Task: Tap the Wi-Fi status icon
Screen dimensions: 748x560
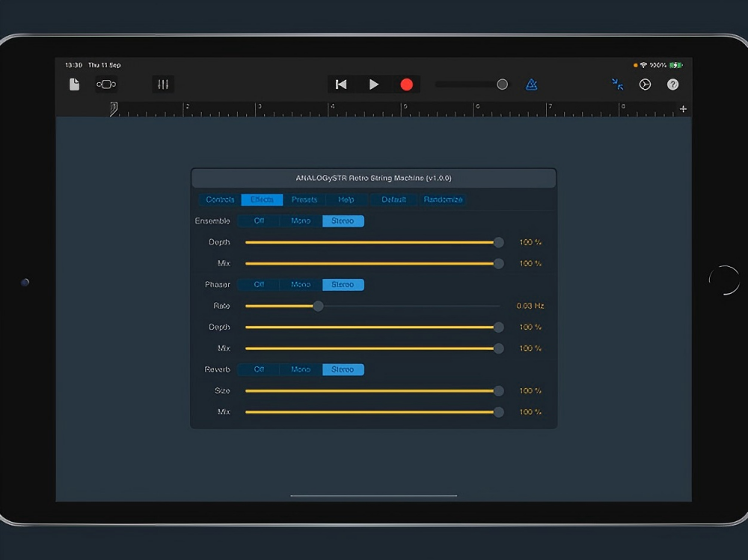Action: point(643,65)
